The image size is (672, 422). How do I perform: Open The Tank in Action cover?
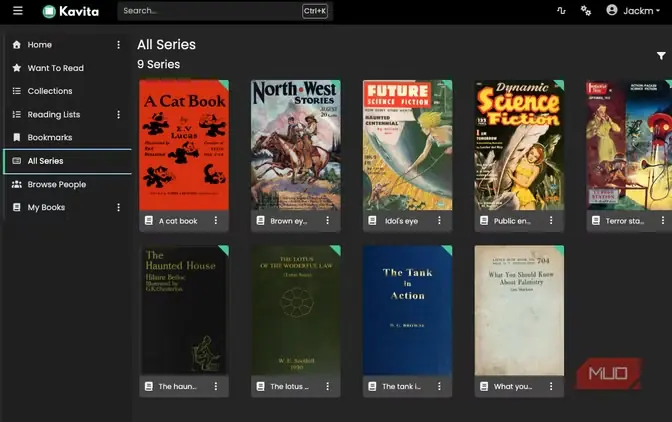[408, 311]
